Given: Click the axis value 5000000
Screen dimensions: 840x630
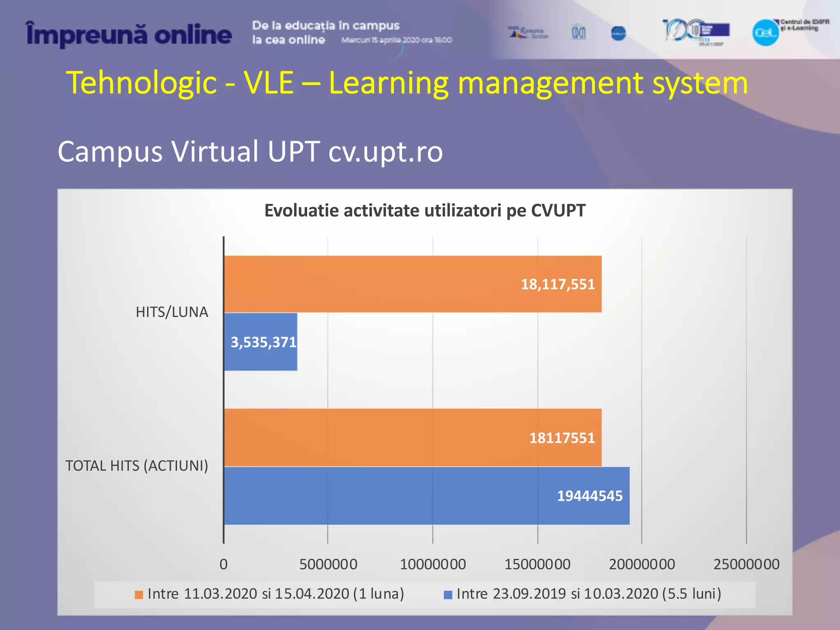Looking at the screenshot, I should pyautogui.click(x=328, y=564).
